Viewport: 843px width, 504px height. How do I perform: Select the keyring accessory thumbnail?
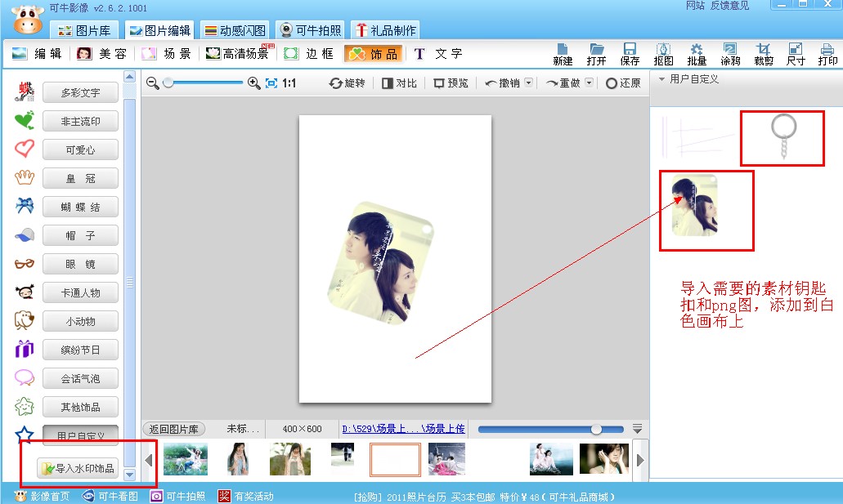pyautogui.click(x=784, y=136)
